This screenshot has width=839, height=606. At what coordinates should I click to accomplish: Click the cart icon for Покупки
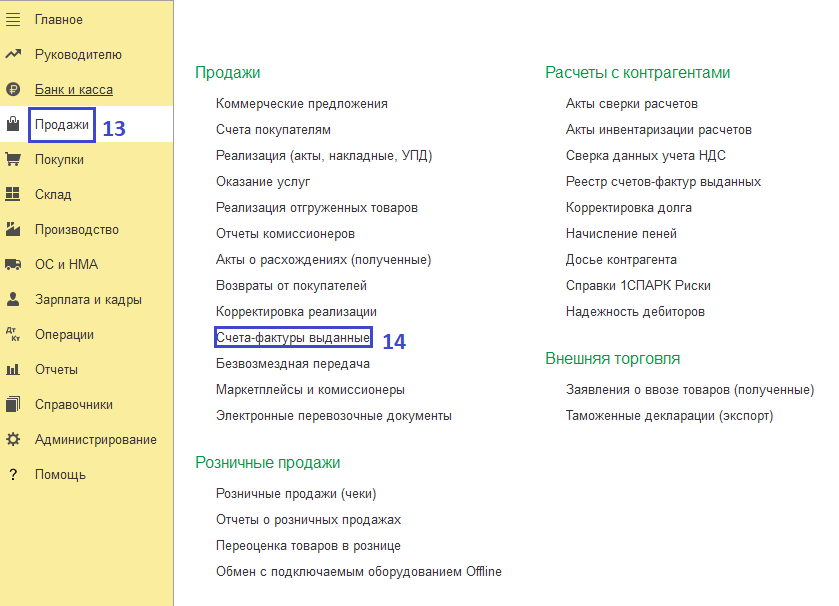13,159
